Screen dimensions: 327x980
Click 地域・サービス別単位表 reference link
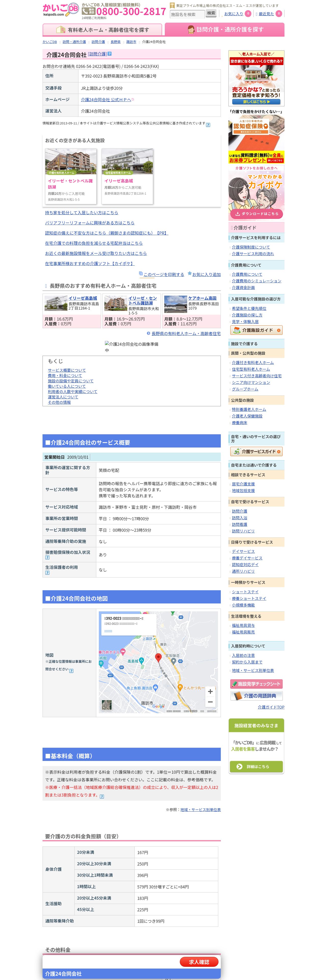[201, 810]
